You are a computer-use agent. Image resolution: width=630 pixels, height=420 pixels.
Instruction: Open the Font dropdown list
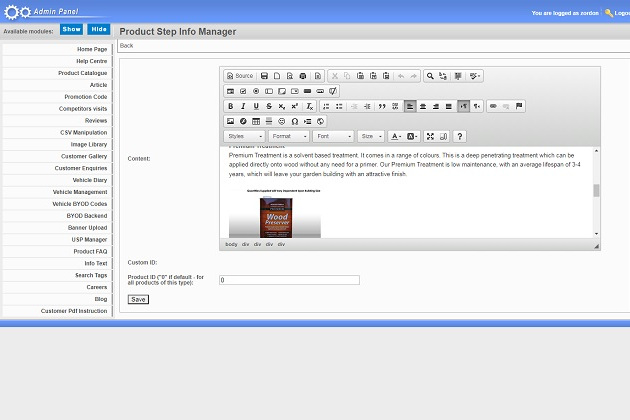(x=333, y=136)
